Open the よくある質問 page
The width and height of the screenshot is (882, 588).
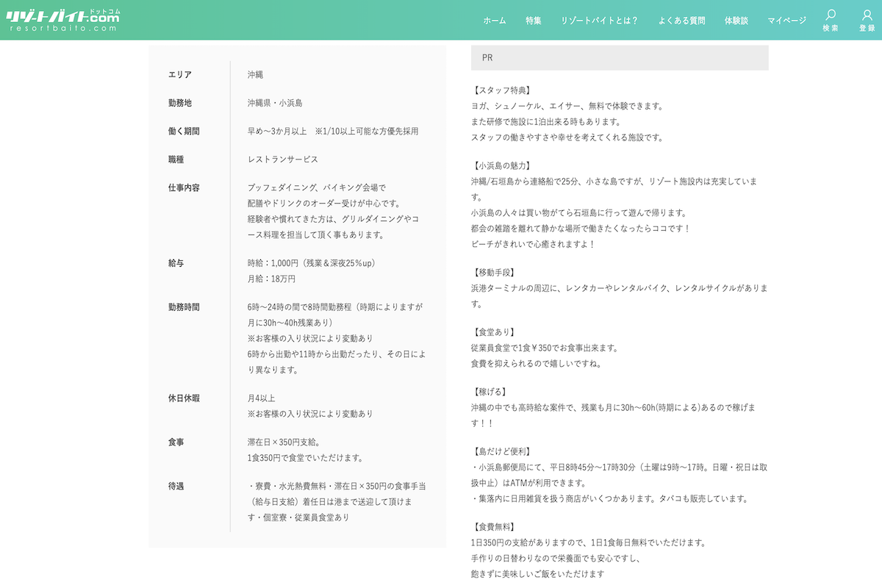[681, 21]
